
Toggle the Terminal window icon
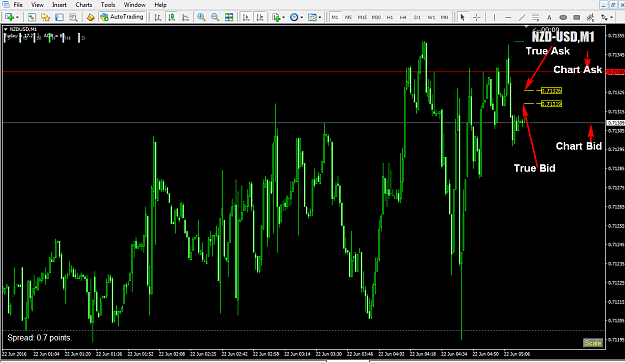[59, 17]
